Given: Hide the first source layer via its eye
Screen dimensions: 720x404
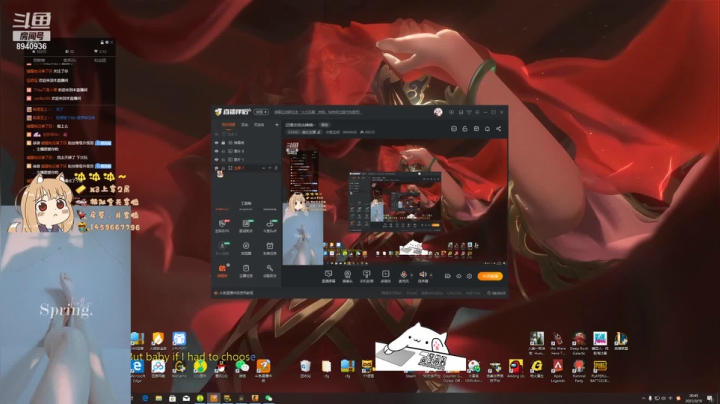Looking at the screenshot, I should 217,143.
